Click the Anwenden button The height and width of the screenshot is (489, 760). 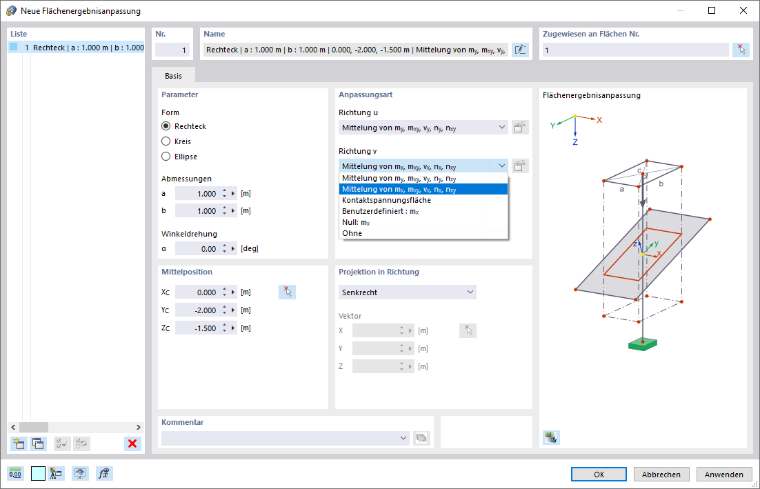[724, 474]
